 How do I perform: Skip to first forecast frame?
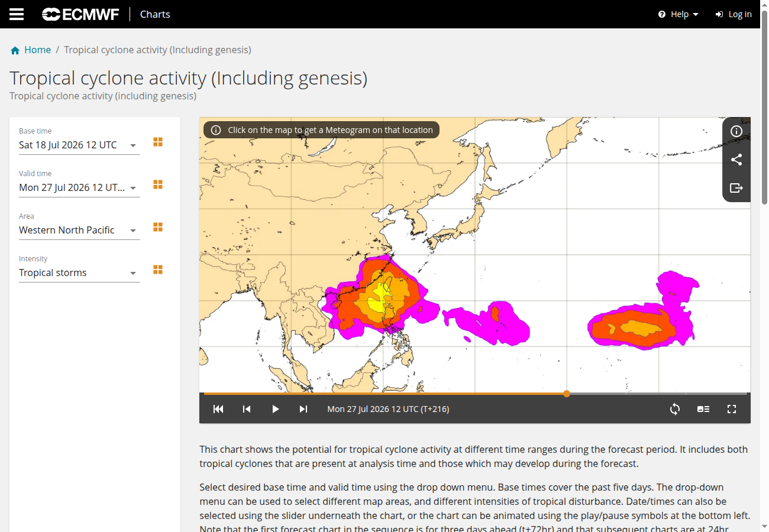(218, 409)
